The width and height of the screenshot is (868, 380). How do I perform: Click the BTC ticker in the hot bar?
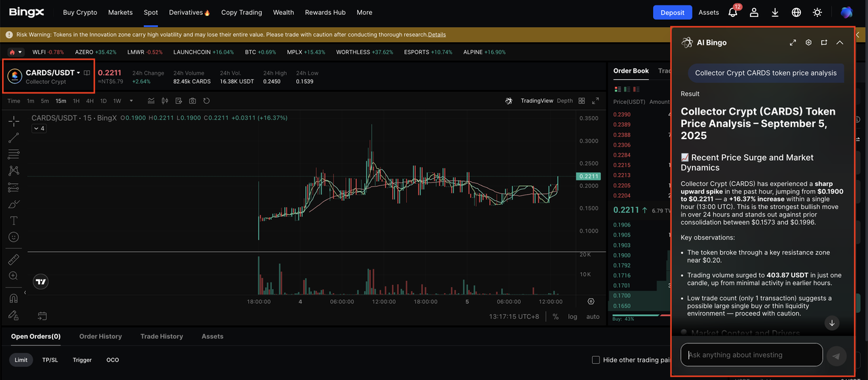[x=260, y=52]
